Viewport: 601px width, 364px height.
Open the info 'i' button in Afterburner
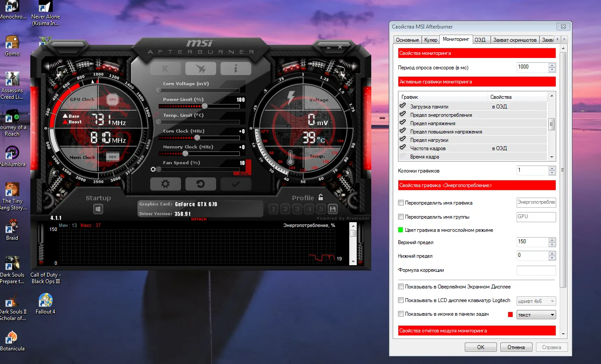click(x=235, y=68)
